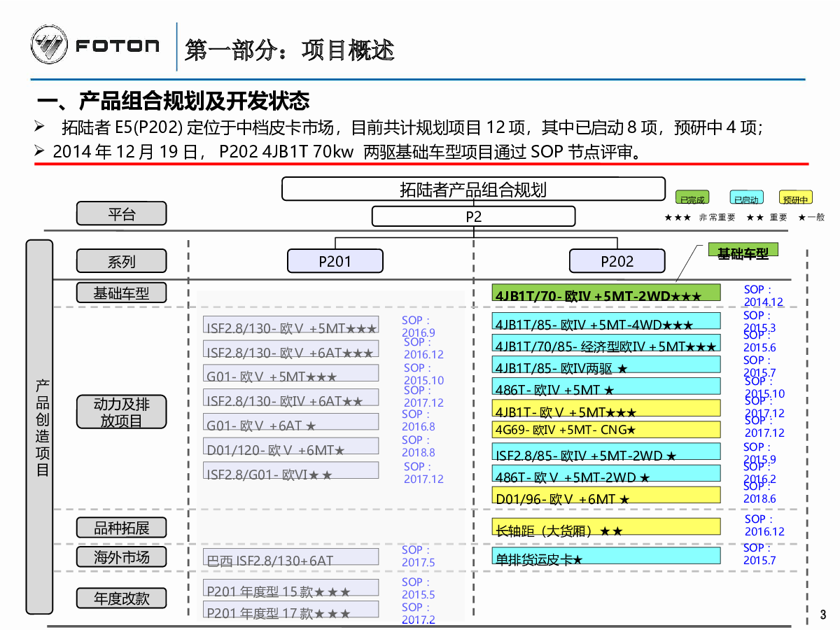The image size is (840, 630).
Task: Select the 年度改款 label box
Action: 122,598
